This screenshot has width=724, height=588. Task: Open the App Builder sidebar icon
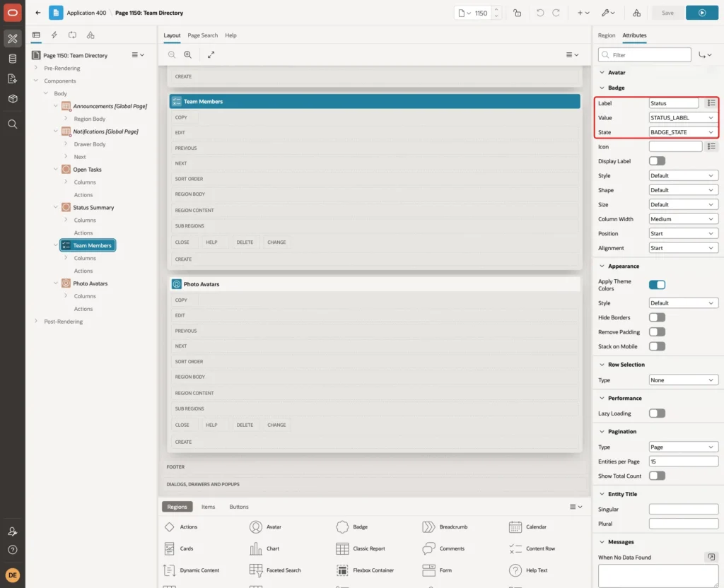(13, 39)
